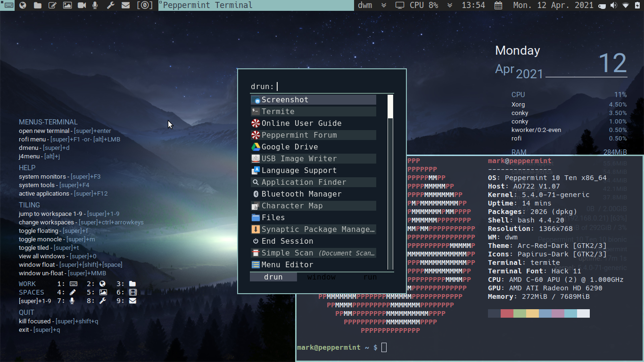Open the globe web workspace tag
This screenshot has width=644, height=362.
[x=23, y=5]
